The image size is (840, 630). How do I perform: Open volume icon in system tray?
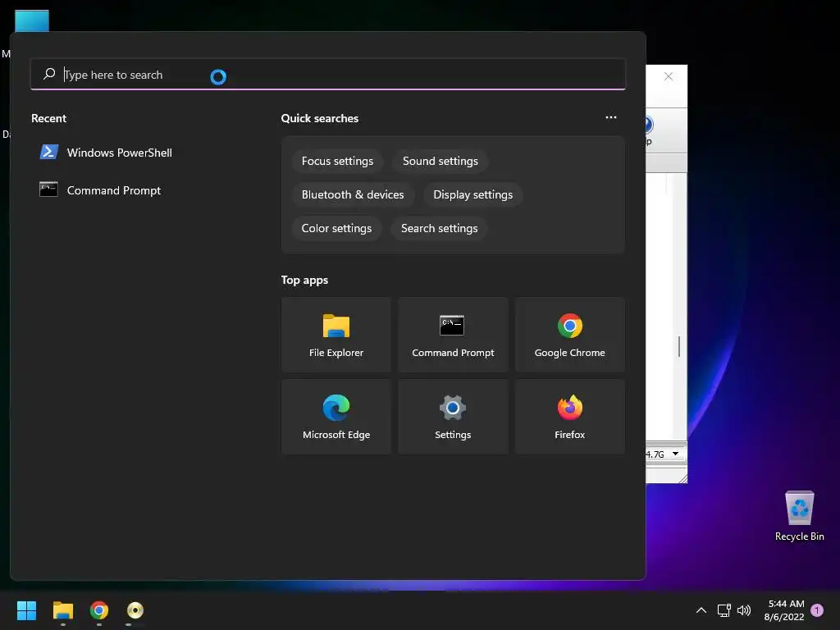pyautogui.click(x=743, y=610)
